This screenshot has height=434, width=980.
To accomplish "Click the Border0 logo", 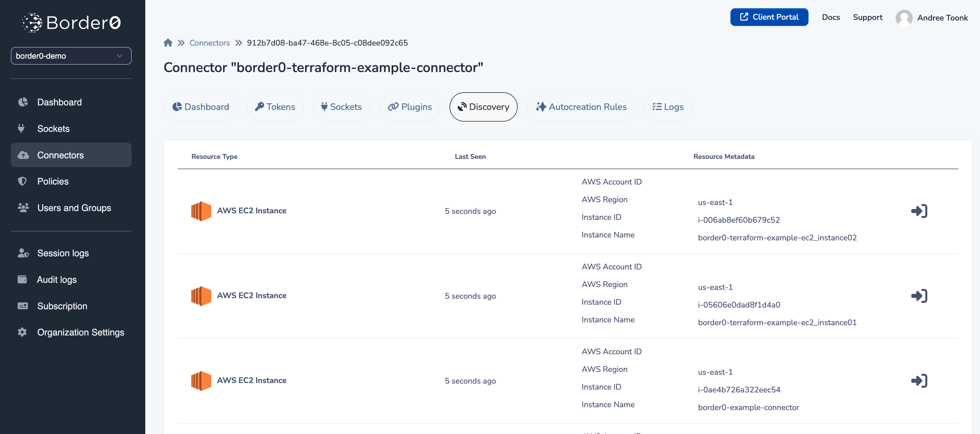I will click(71, 23).
